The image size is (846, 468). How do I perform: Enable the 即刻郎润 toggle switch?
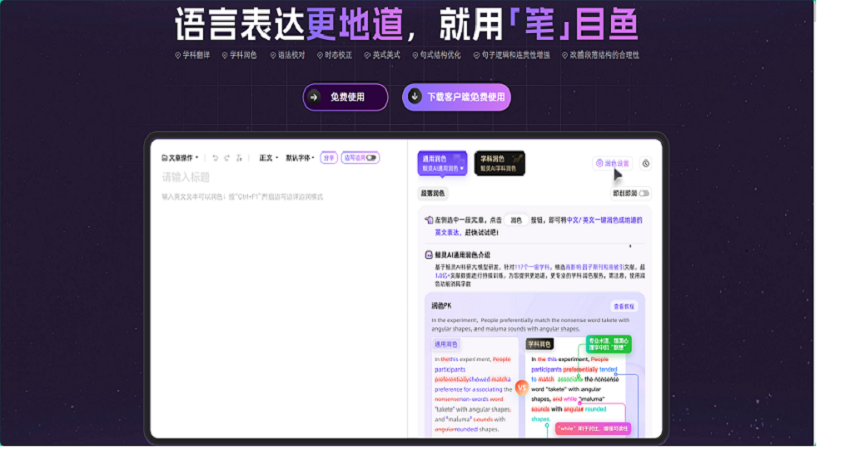click(x=643, y=193)
